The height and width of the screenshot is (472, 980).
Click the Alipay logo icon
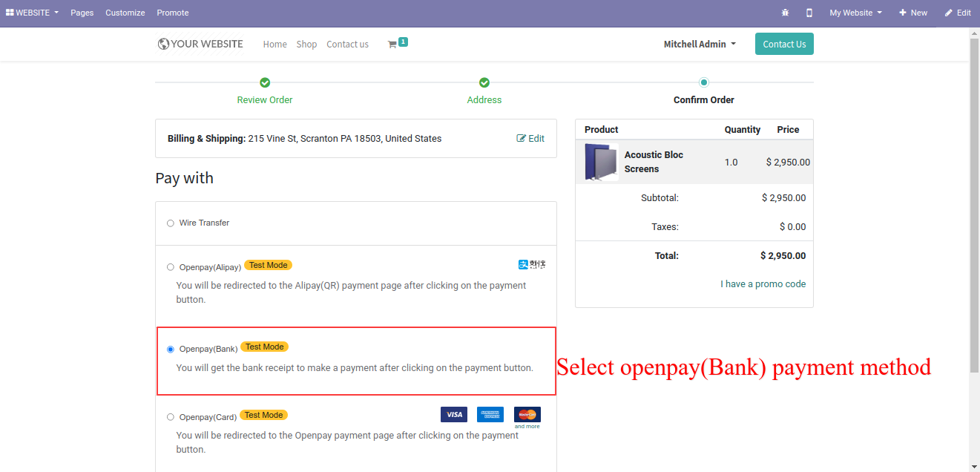(x=532, y=264)
